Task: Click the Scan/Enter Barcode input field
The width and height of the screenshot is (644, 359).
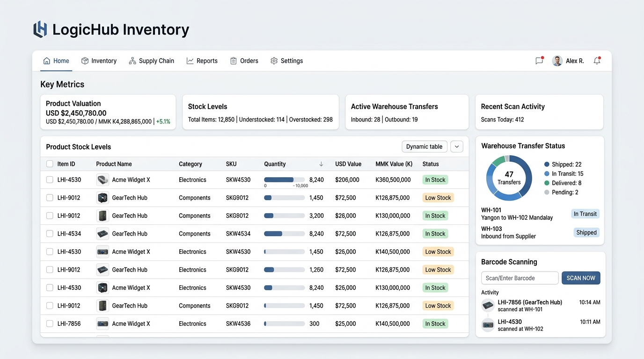Action: point(520,278)
